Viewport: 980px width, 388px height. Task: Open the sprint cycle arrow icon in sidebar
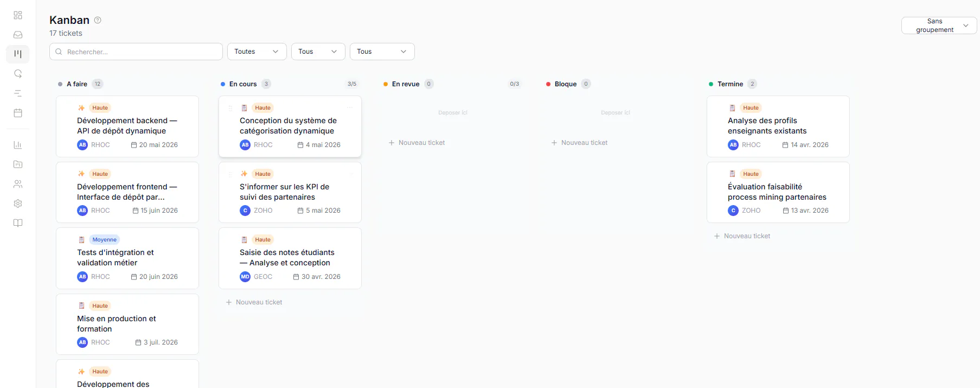18,74
